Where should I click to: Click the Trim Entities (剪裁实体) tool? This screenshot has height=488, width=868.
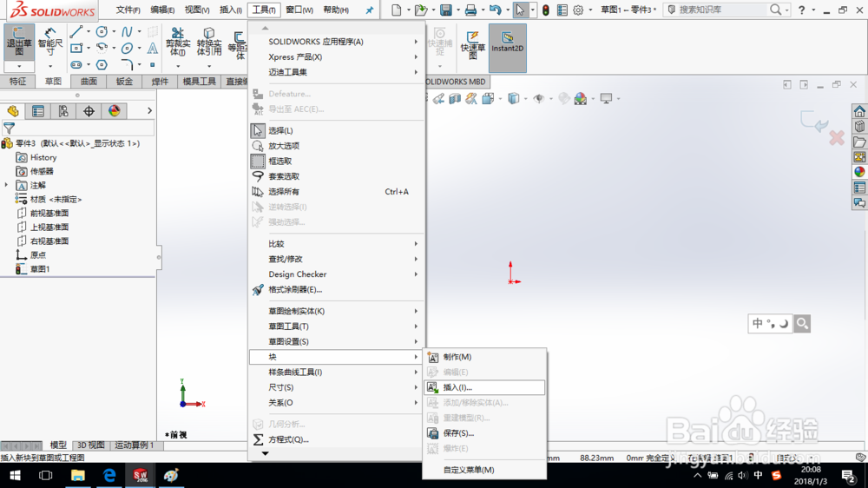pyautogui.click(x=177, y=42)
